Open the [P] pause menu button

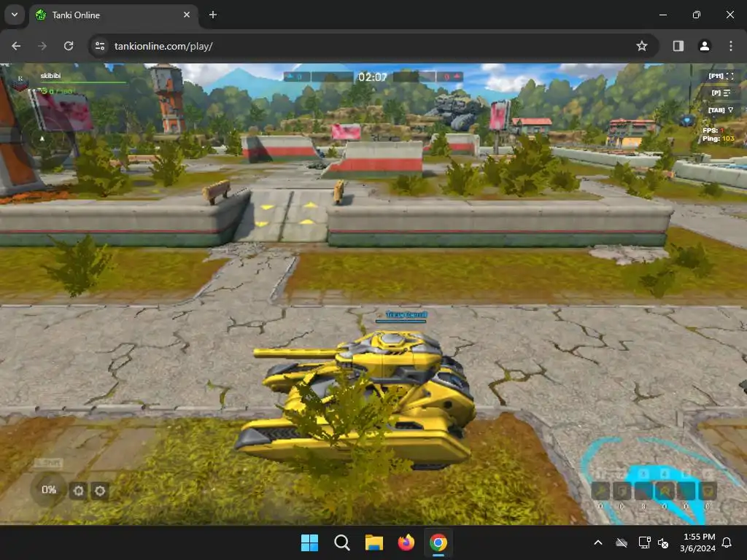[x=721, y=93]
